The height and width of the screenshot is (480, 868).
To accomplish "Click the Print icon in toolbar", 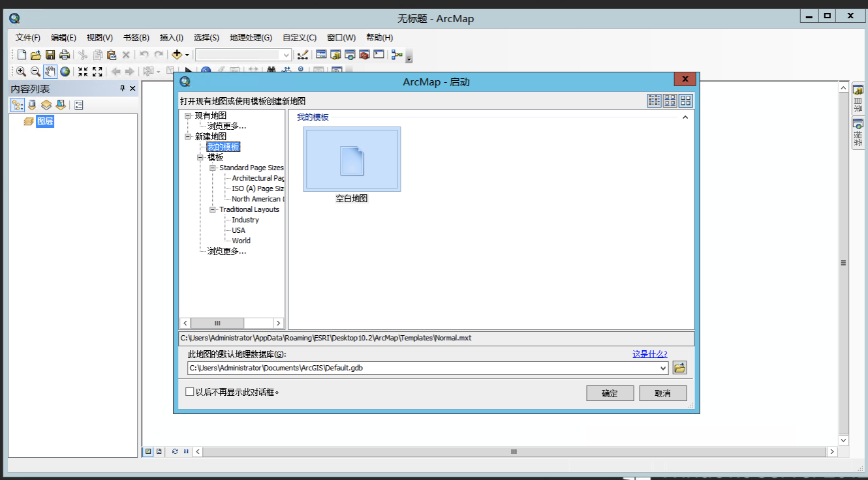I will pyautogui.click(x=65, y=55).
